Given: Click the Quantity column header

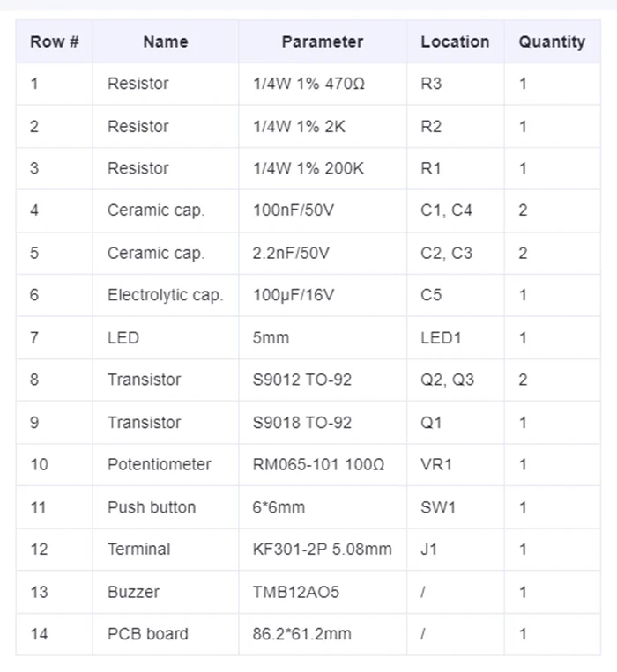Looking at the screenshot, I should [551, 41].
